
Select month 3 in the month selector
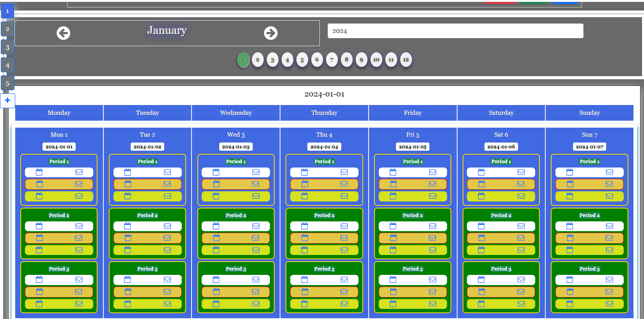point(272,60)
